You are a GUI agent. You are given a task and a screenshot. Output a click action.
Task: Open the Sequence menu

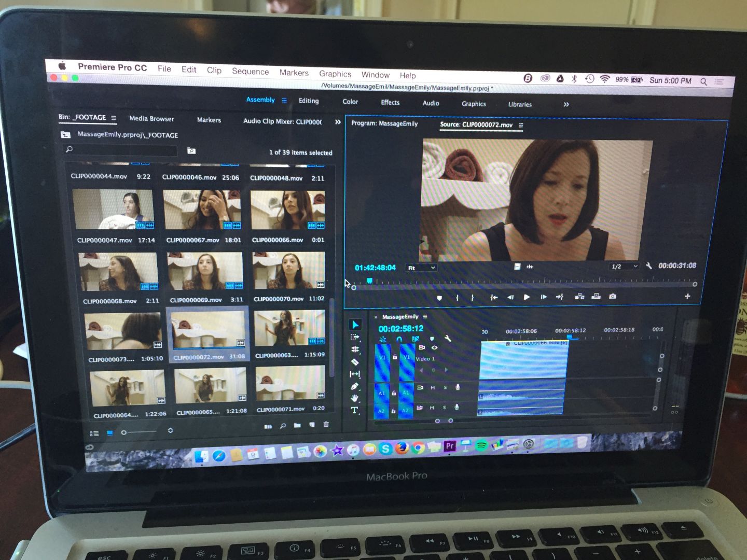pos(250,72)
